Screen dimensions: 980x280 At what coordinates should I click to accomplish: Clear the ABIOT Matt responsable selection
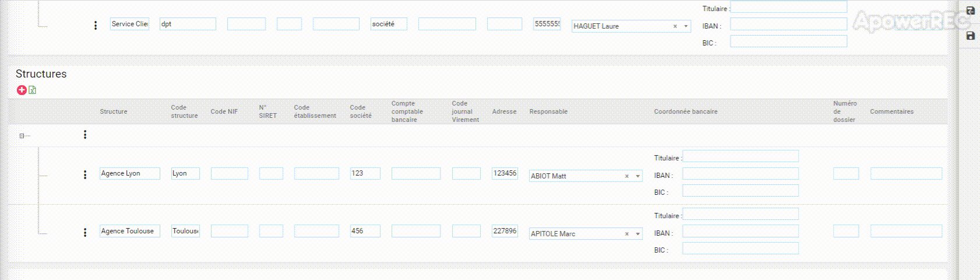pos(627,176)
